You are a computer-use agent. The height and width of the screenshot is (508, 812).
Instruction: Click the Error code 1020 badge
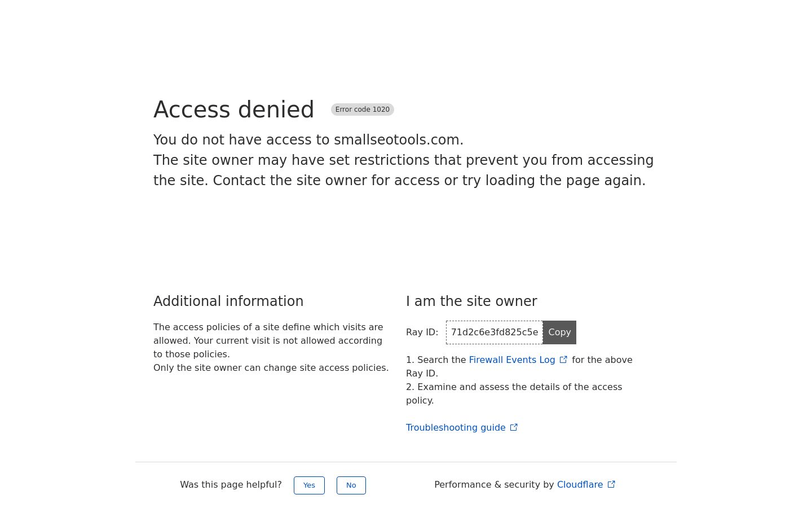(x=362, y=110)
